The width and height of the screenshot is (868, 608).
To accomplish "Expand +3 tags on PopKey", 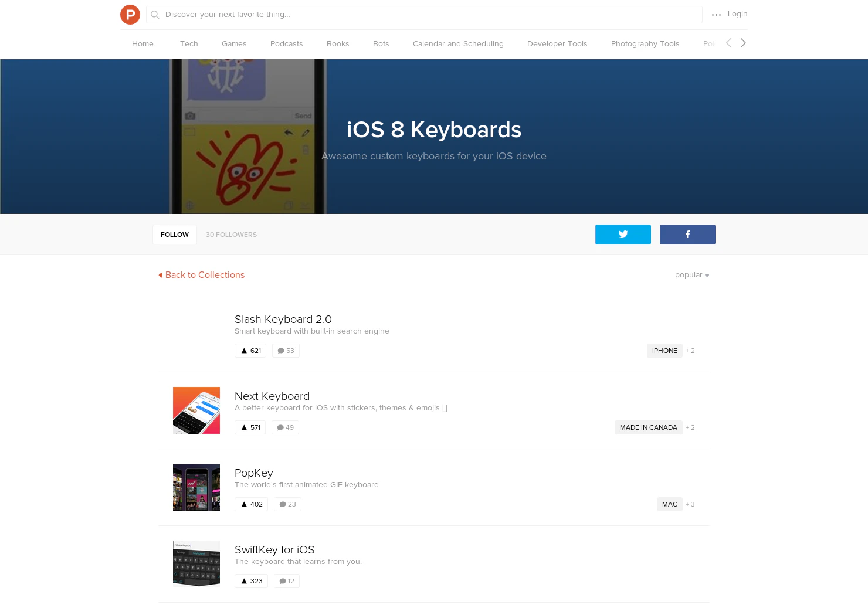I will (x=690, y=504).
